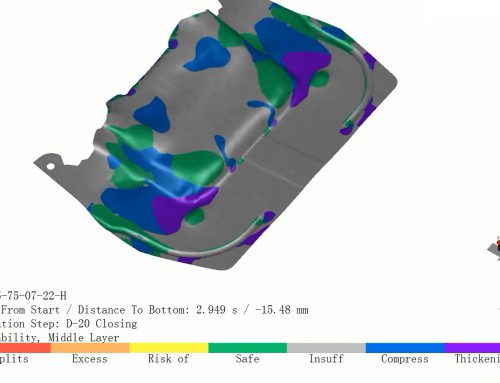500x383 pixels.
Task: Click the model orientation icon at right edge
Action: 495,248
